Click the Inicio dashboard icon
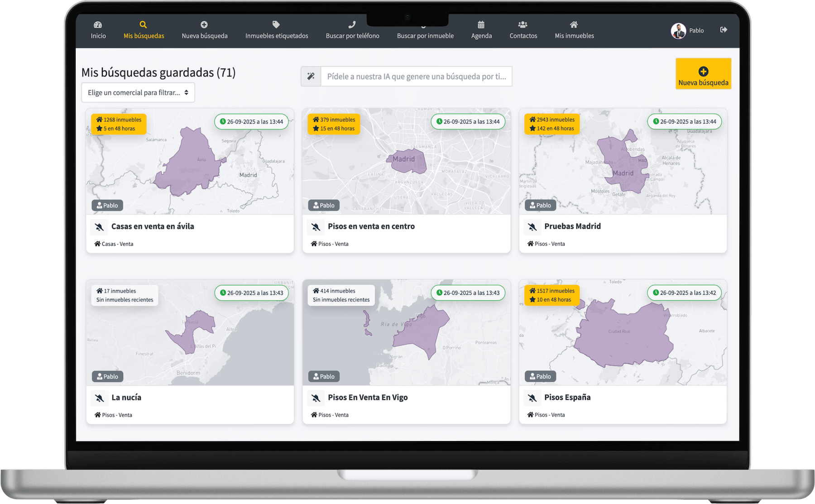The image size is (815, 504). point(98,25)
